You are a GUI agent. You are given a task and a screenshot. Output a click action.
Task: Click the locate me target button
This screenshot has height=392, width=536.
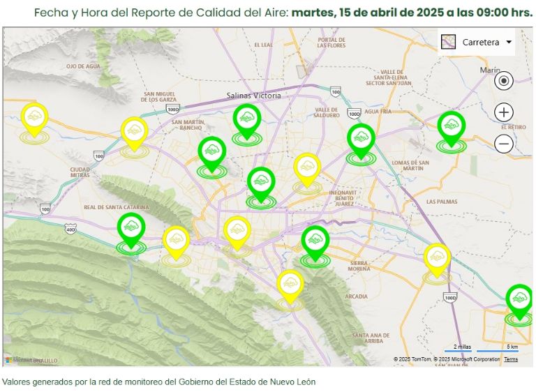coord(503,80)
